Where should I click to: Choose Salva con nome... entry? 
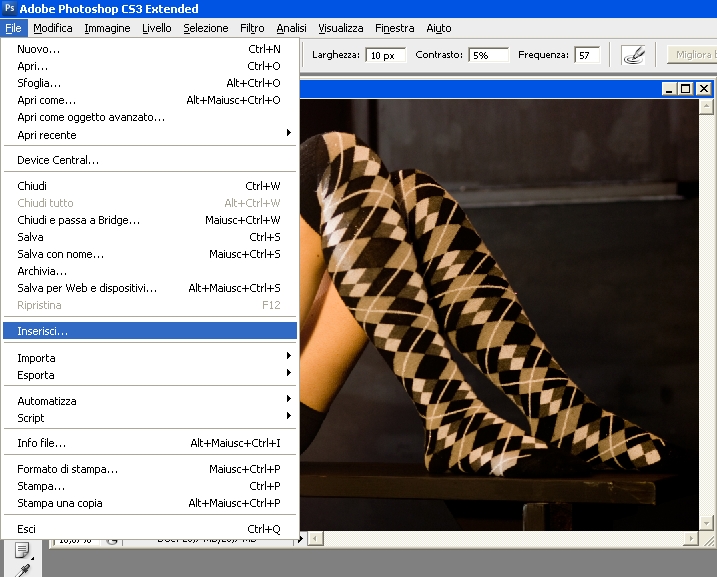pos(150,254)
